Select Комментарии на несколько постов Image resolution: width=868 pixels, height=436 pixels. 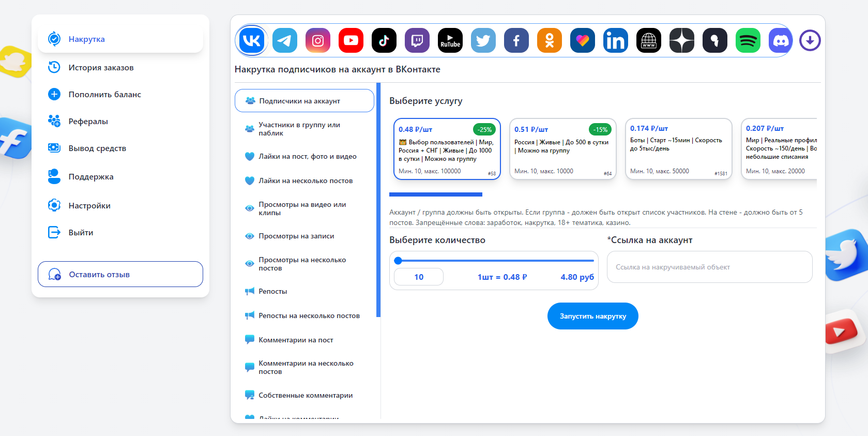click(304, 367)
